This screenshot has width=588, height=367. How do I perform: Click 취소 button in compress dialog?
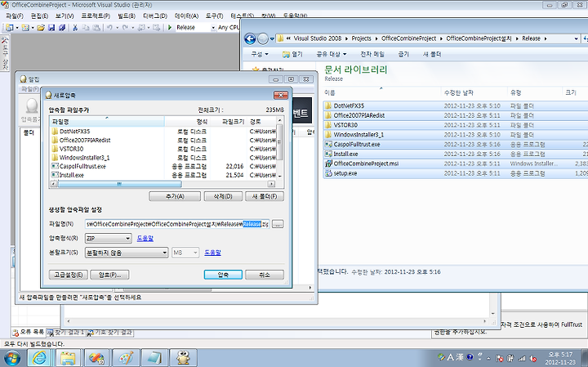265,275
